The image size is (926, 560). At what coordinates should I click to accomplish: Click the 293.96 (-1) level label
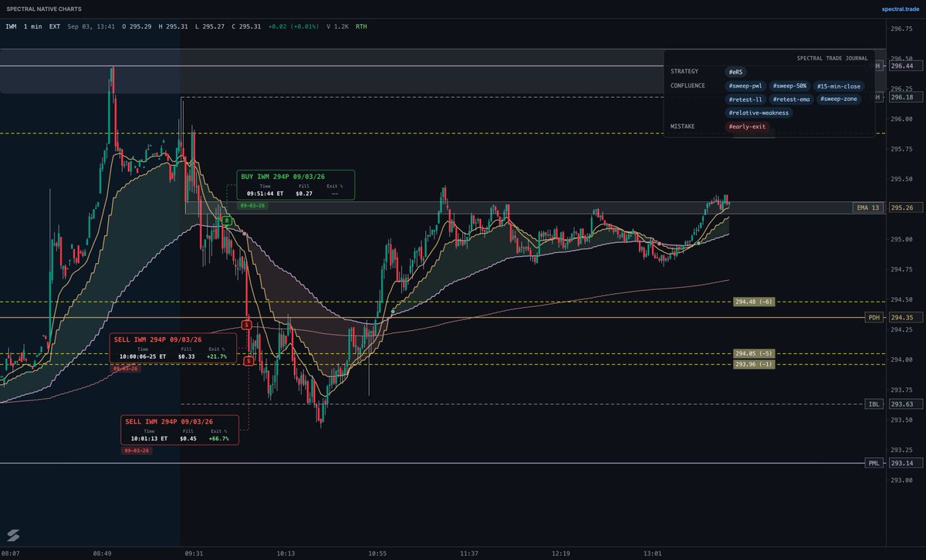point(754,364)
